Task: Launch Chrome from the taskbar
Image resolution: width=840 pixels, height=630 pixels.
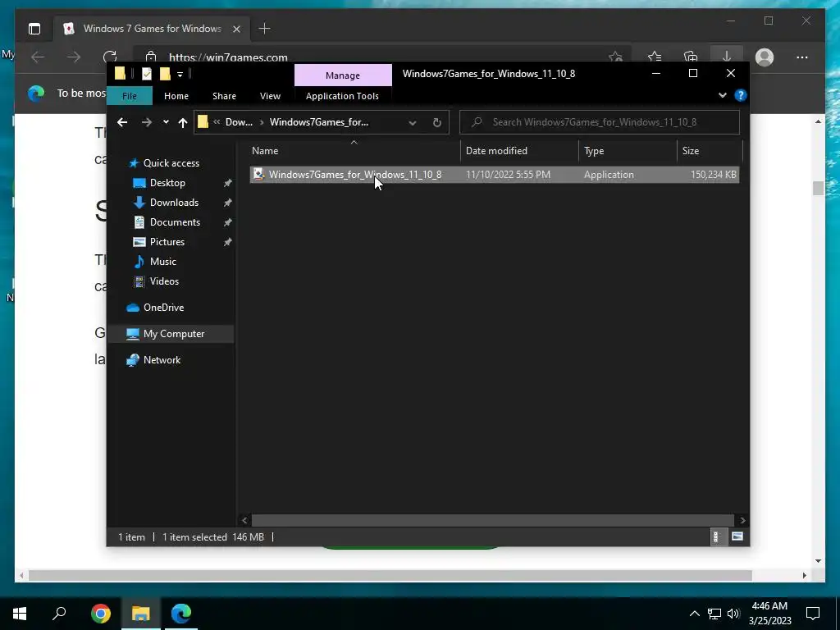Action: tap(100, 613)
